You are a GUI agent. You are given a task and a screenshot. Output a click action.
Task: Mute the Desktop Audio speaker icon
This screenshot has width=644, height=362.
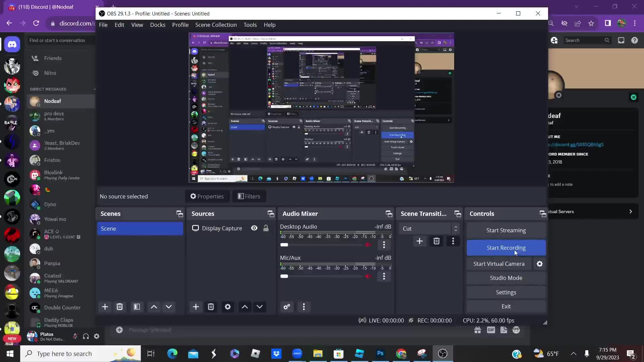point(368,245)
